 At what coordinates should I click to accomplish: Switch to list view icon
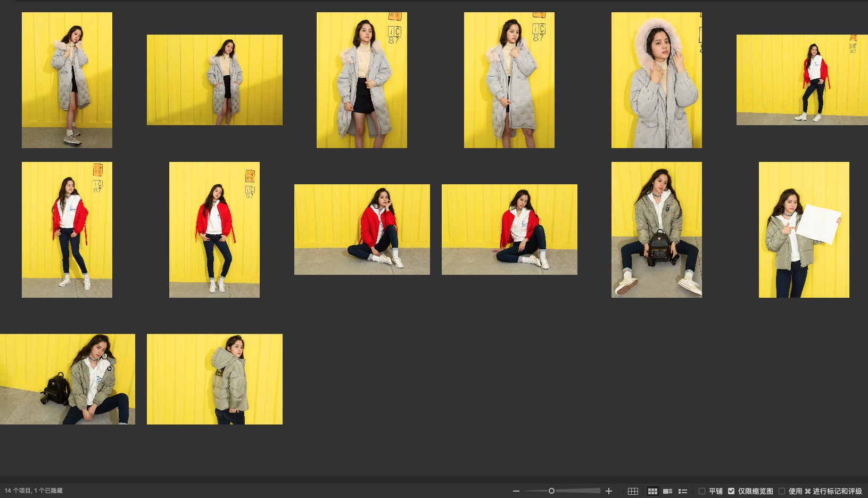point(683,491)
